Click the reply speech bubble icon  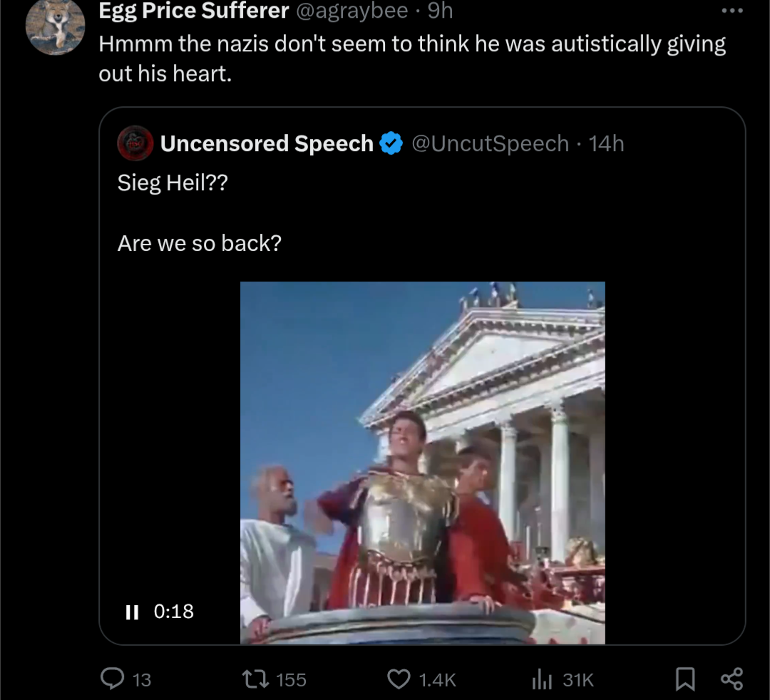pyautogui.click(x=112, y=679)
